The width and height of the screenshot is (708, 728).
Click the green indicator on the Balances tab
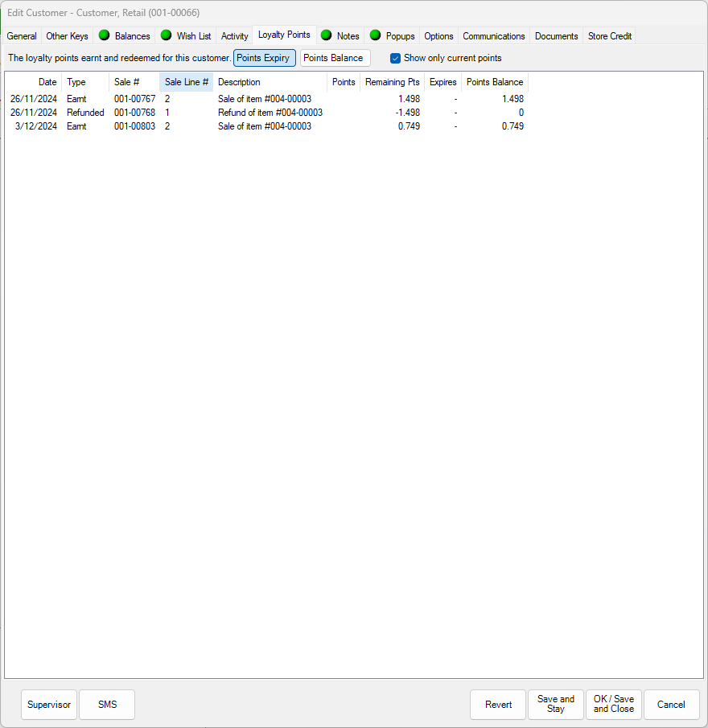tap(104, 35)
